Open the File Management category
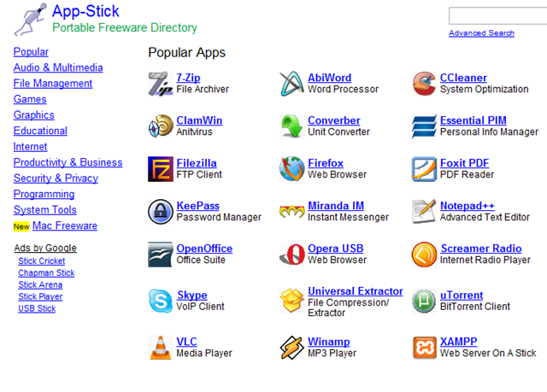This screenshot has width=547, height=392. (53, 84)
